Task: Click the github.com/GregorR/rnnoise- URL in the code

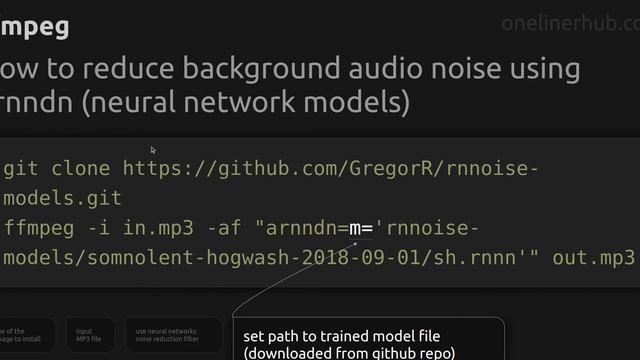Action: click(x=331, y=169)
